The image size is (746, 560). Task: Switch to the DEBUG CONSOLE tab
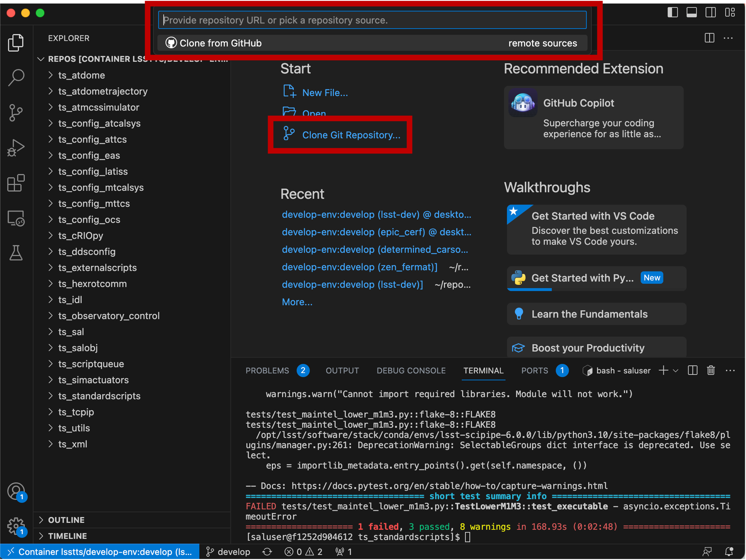pos(411,371)
